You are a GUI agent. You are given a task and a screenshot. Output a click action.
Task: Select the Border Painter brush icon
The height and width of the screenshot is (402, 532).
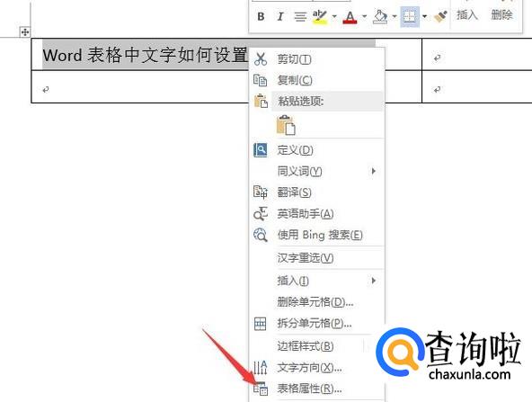440,16
